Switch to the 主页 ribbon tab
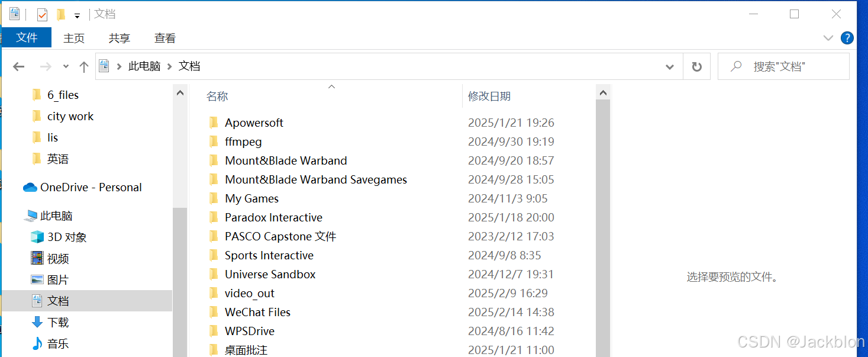 pos(74,38)
